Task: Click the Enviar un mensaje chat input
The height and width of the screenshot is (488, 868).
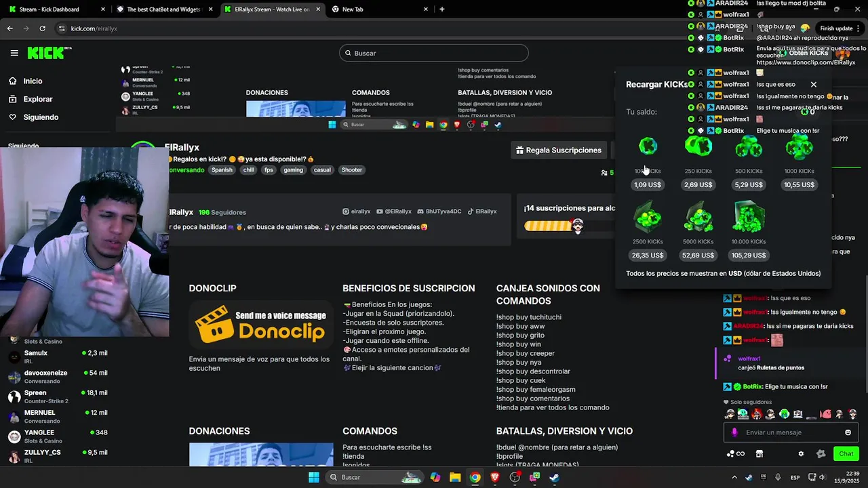Action: [x=791, y=432]
